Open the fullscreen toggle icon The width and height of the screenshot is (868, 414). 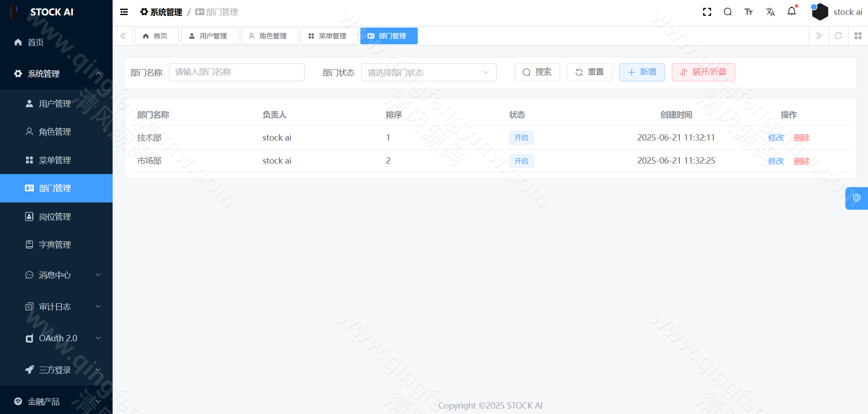coord(707,12)
